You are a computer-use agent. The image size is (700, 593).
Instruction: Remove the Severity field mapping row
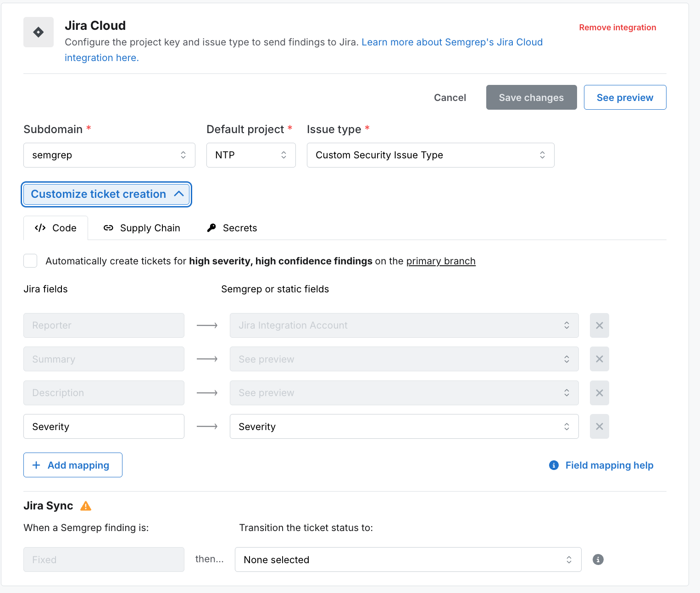pyautogui.click(x=599, y=426)
